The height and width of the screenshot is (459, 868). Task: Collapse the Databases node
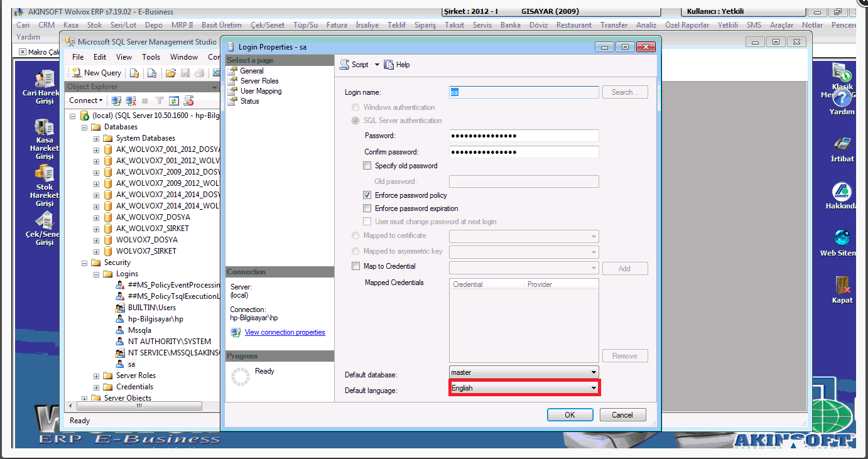(x=84, y=127)
